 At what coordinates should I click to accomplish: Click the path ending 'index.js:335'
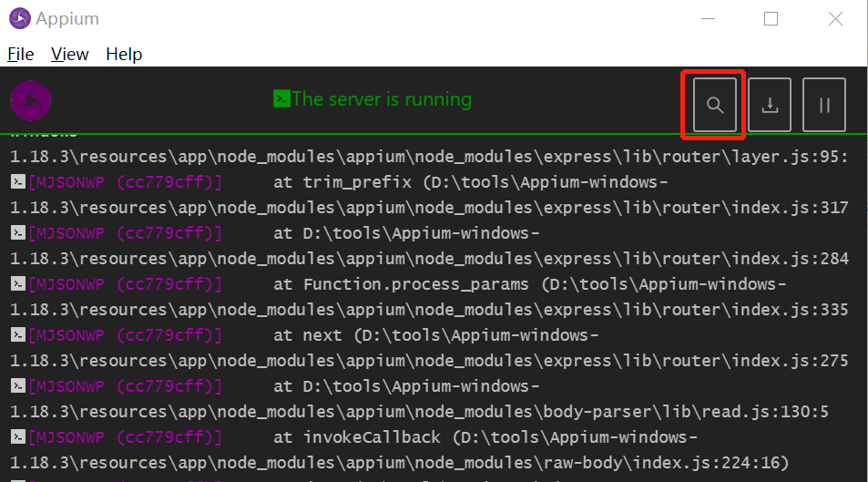point(429,310)
